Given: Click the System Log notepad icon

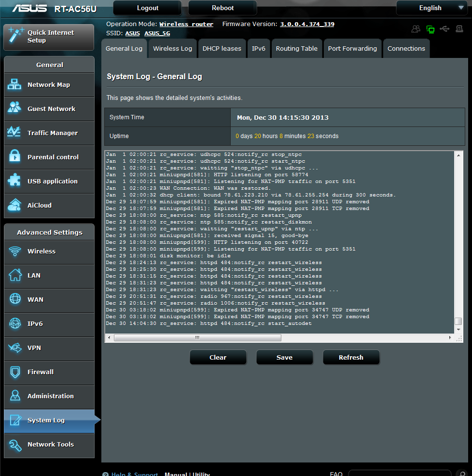Looking at the screenshot, I should coord(15,420).
